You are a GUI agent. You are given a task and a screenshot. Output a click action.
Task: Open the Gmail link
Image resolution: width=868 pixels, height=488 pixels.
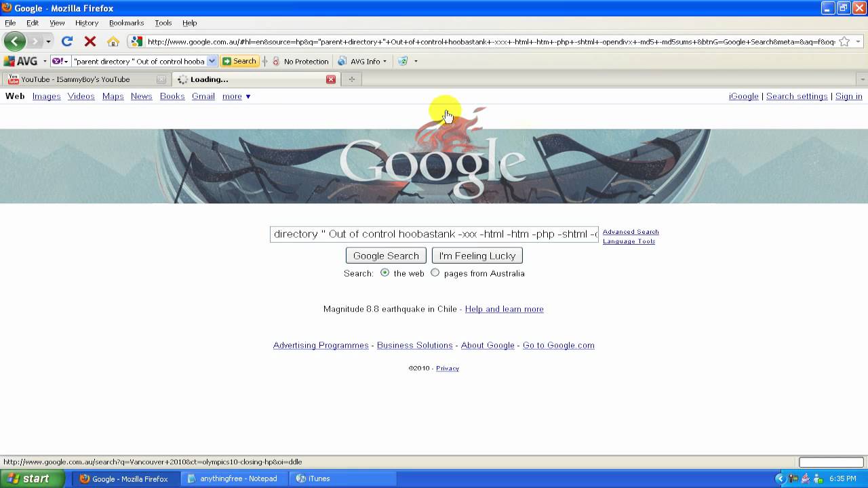(x=203, y=96)
